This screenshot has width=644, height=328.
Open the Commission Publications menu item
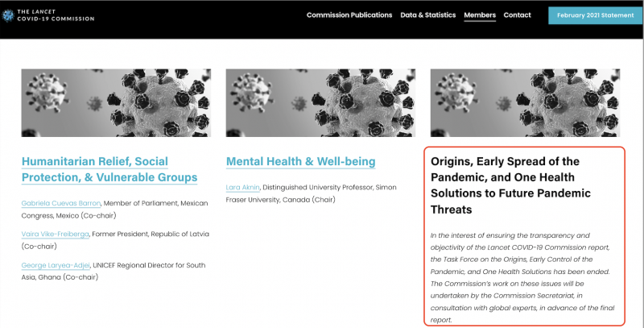coord(349,15)
